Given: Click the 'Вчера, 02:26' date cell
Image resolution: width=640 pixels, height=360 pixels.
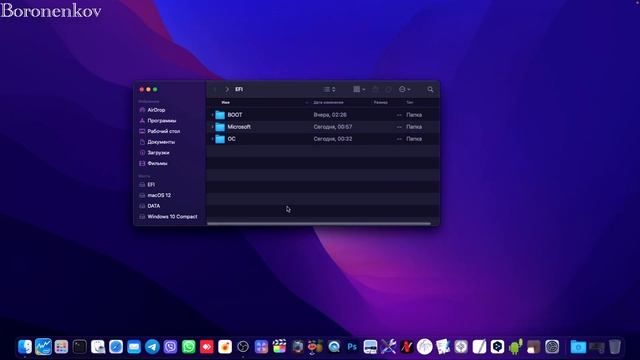Looking at the screenshot, I should coord(330,115).
